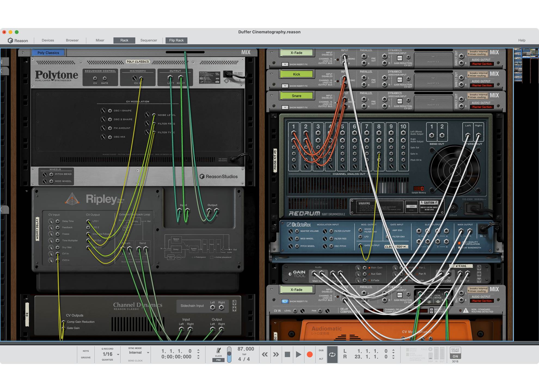Fold the Poly Classics rack header arrow
Viewport: 539px width, 392px height.
coord(23,53)
